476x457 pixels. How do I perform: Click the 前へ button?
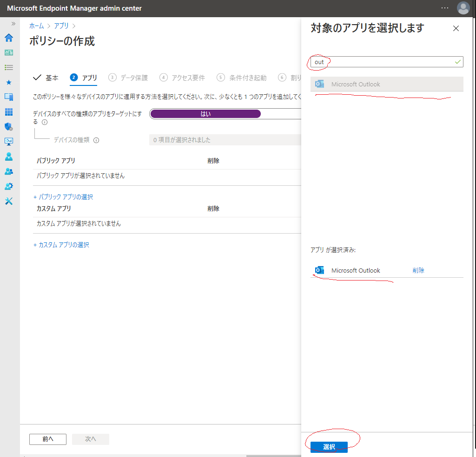point(48,439)
